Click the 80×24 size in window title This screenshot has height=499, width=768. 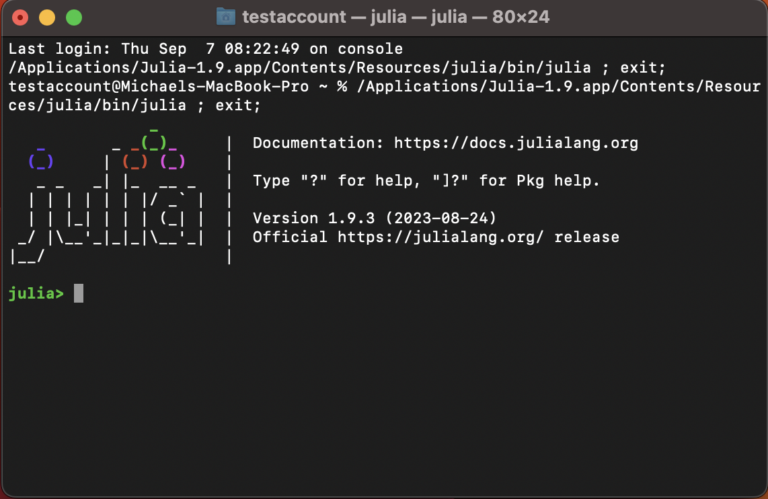point(521,17)
